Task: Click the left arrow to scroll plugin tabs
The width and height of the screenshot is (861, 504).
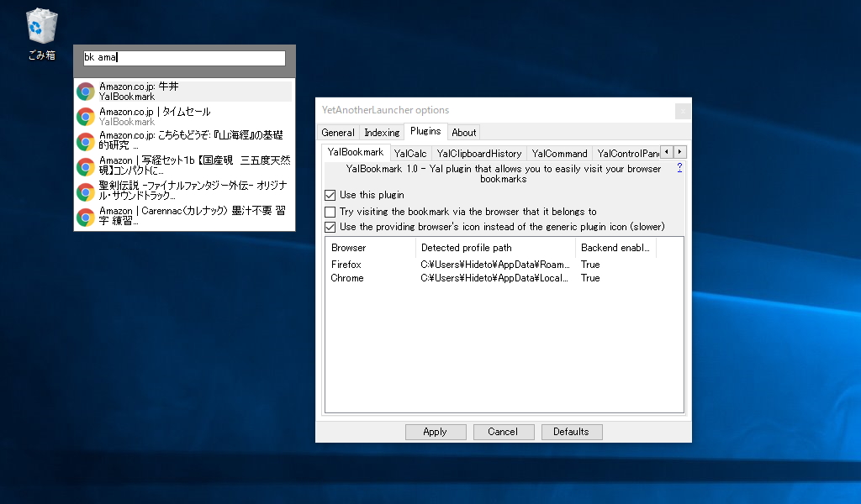Action: click(665, 152)
